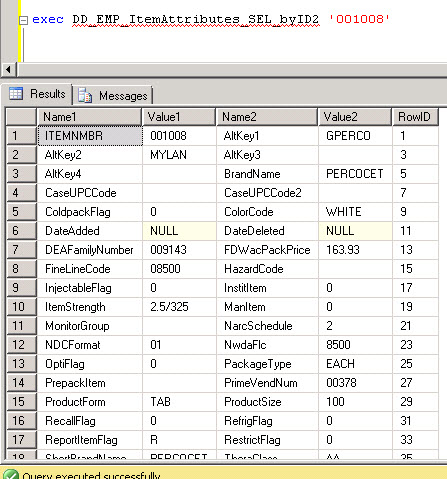
Task: Click the Results grid icon
Action: tap(16, 94)
